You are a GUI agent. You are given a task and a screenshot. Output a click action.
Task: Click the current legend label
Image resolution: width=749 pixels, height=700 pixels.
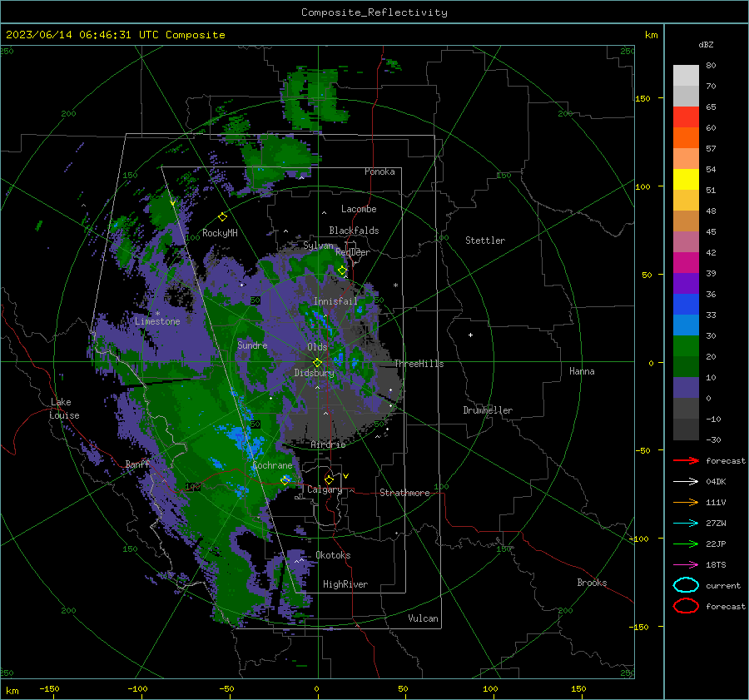723,585
